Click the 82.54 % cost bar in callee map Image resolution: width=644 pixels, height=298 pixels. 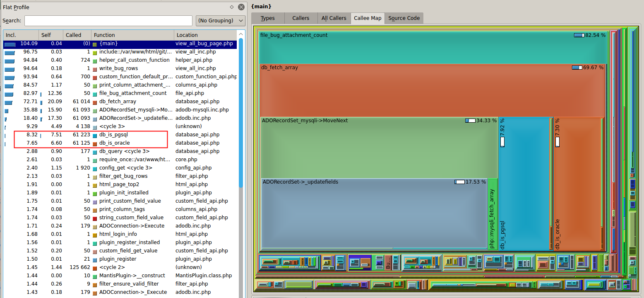(x=579, y=35)
